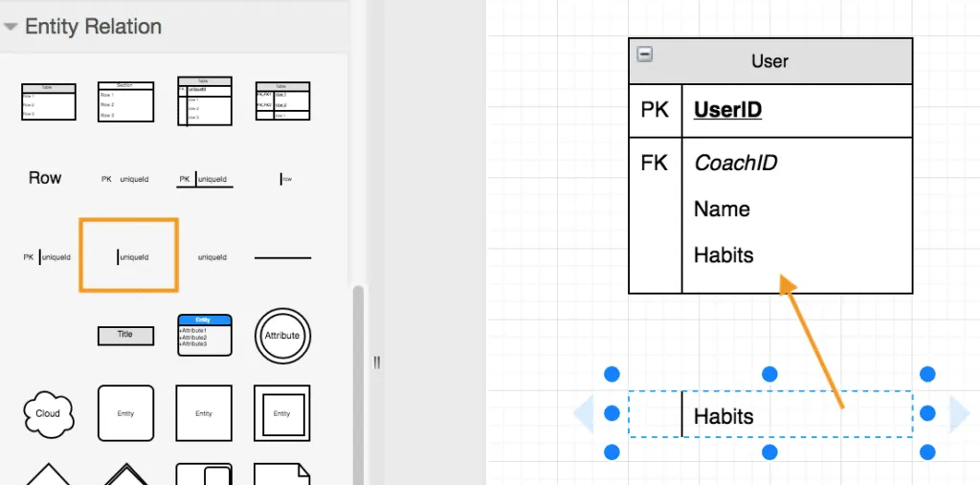Click the sidebar vertical scrollbar

point(360,383)
